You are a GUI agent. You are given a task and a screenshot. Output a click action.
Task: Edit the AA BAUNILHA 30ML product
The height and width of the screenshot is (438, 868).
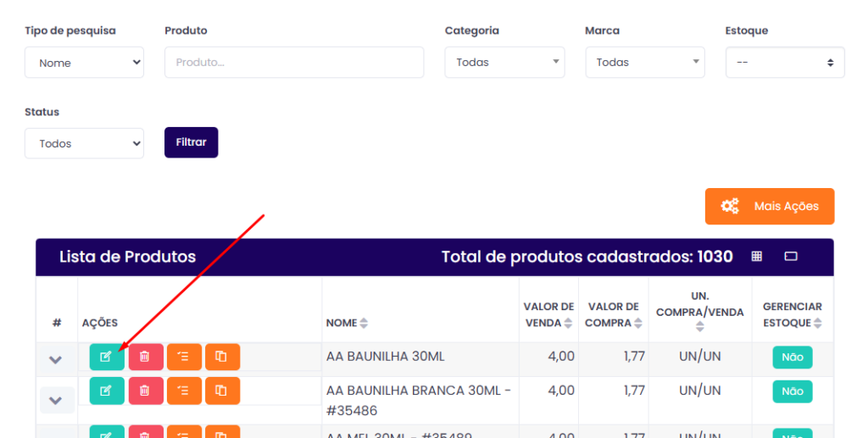click(x=107, y=357)
